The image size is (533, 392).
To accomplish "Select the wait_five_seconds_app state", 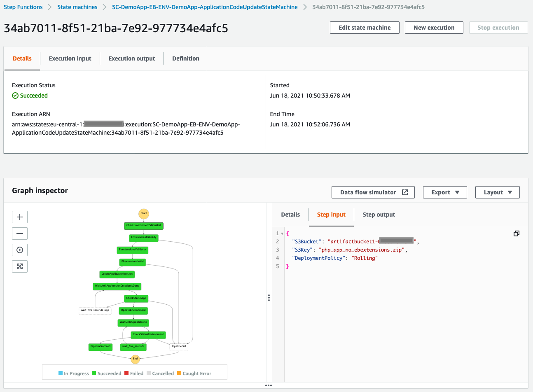I will point(95,310).
